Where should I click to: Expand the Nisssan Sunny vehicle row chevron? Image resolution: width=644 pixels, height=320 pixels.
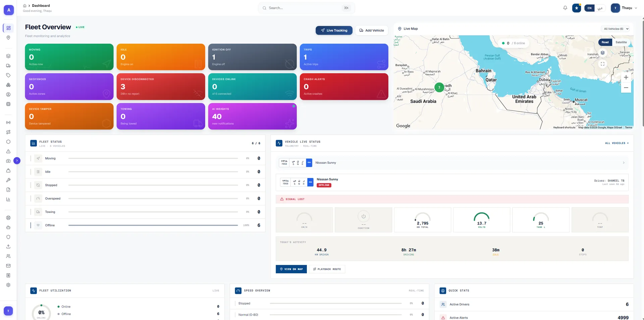[x=624, y=163]
